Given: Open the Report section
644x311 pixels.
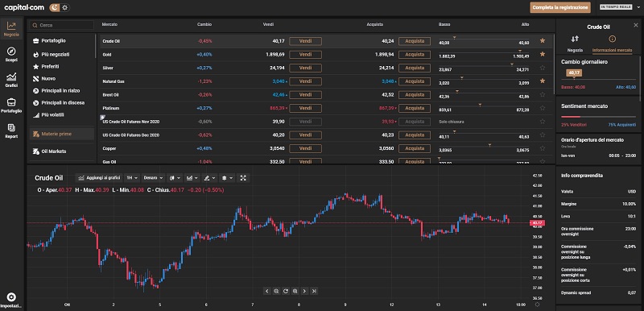Looking at the screenshot, I should (11, 131).
